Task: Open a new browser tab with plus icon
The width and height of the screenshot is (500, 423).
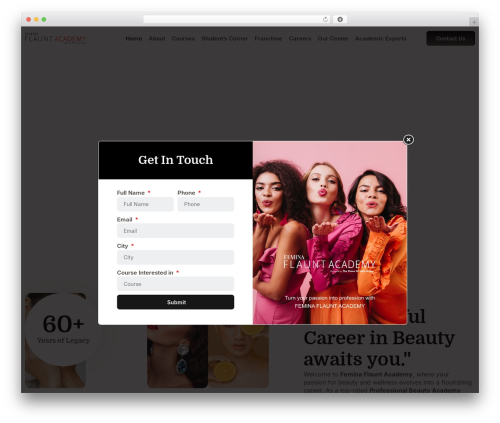Action: coord(474,22)
